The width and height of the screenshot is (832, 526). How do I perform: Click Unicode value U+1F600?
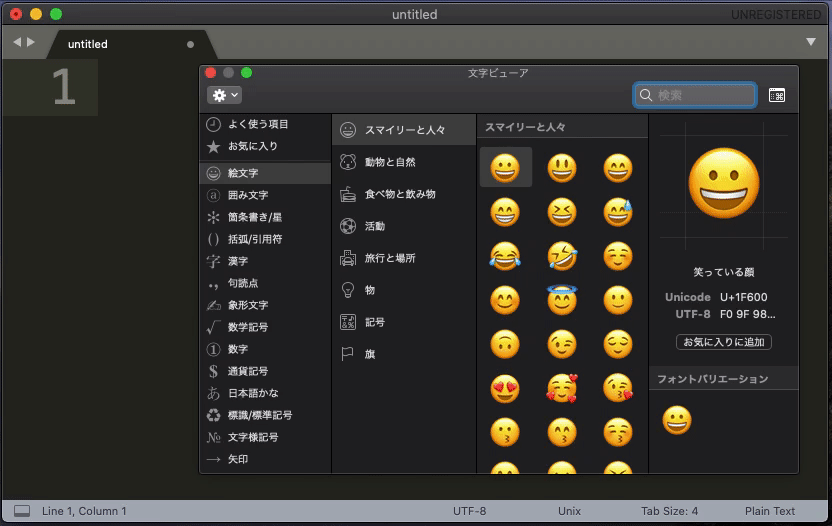(x=743, y=297)
